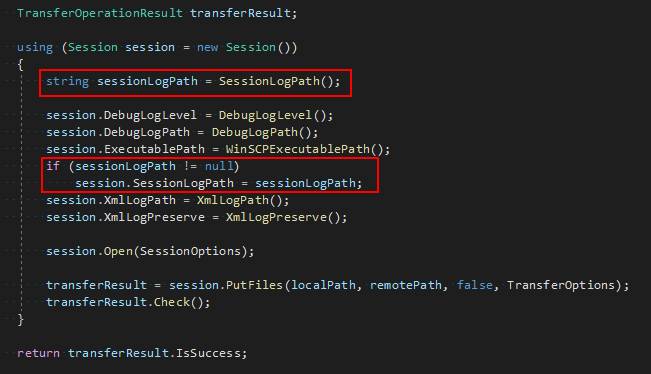
Task: Click session.ExecutablePath property
Action: tap(125, 149)
